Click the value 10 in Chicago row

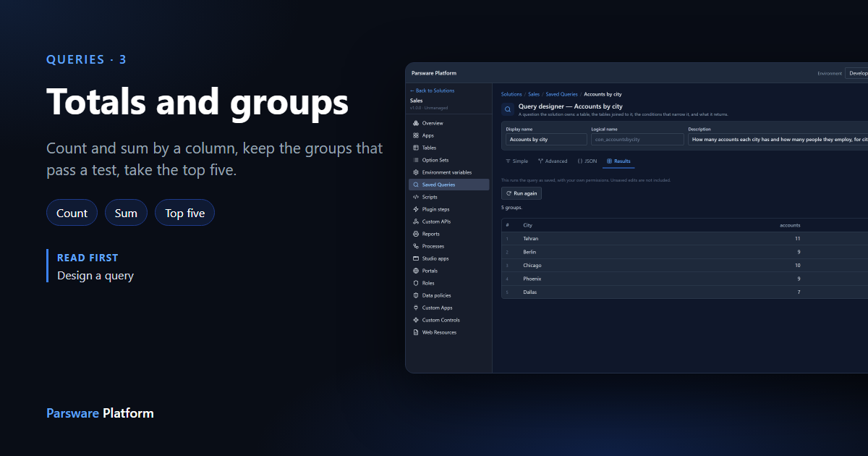(x=797, y=265)
